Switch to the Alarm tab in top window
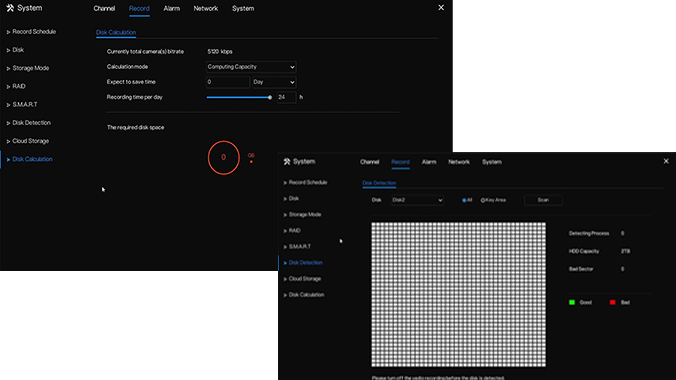 [171, 9]
